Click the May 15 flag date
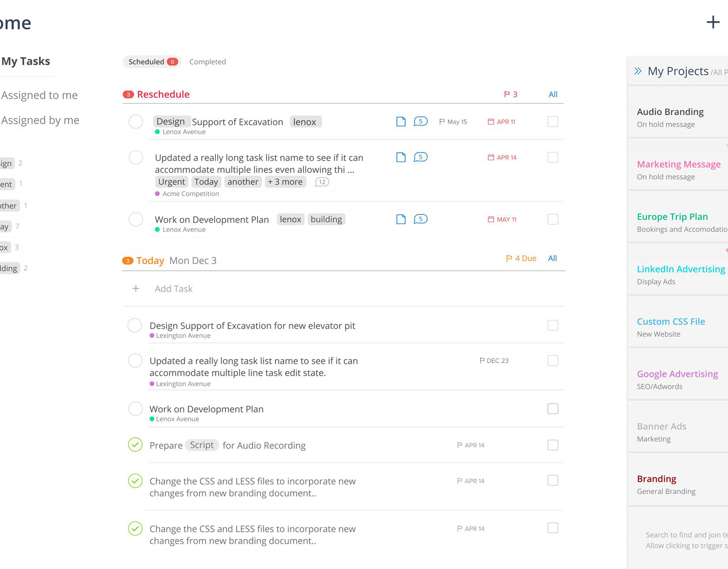The height and width of the screenshot is (569, 728). tap(453, 121)
